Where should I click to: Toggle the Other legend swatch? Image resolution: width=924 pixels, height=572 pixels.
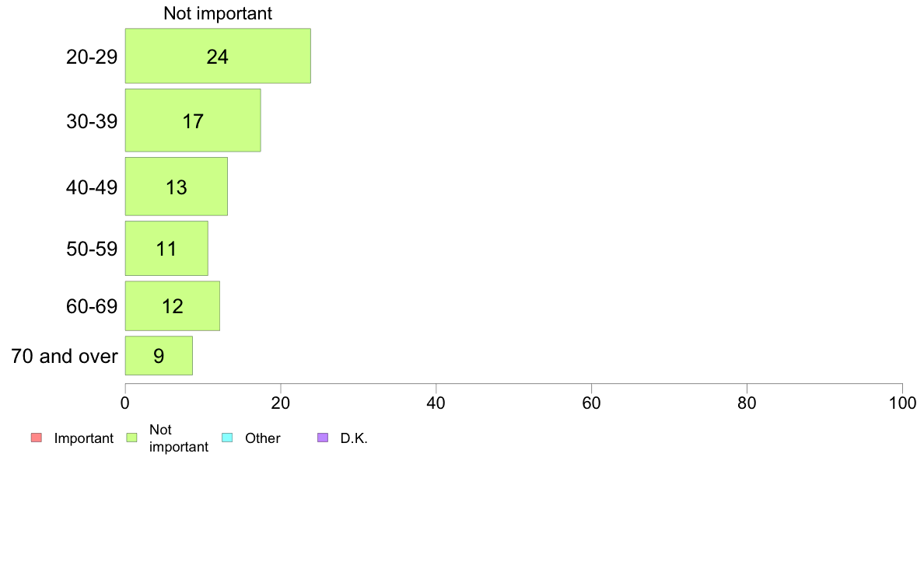[x=227, y=438]
